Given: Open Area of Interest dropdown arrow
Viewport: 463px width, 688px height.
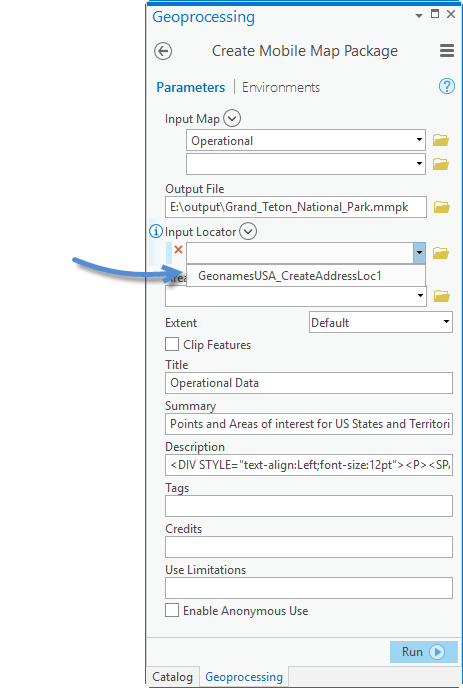Looking at the screenshot, I should pyautogui.click(x=420, y=296).
